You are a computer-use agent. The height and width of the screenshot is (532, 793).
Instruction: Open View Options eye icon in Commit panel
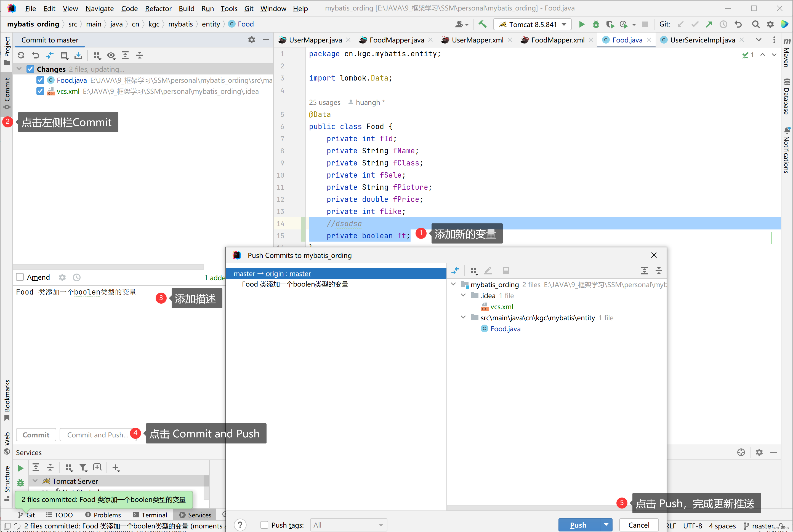tap(111, 55)
